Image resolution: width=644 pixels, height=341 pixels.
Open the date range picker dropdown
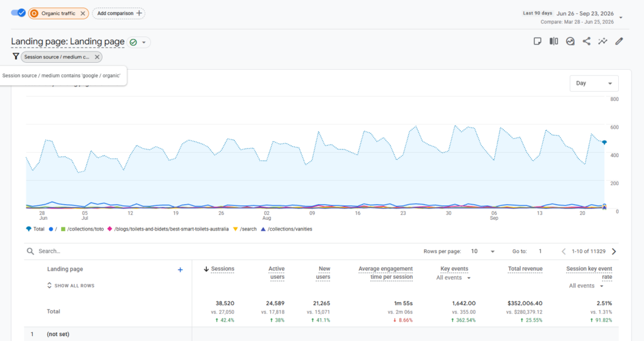coord(621,18)
